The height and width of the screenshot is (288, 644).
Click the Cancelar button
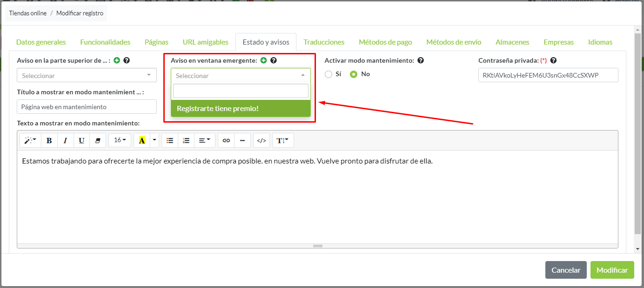565,270
